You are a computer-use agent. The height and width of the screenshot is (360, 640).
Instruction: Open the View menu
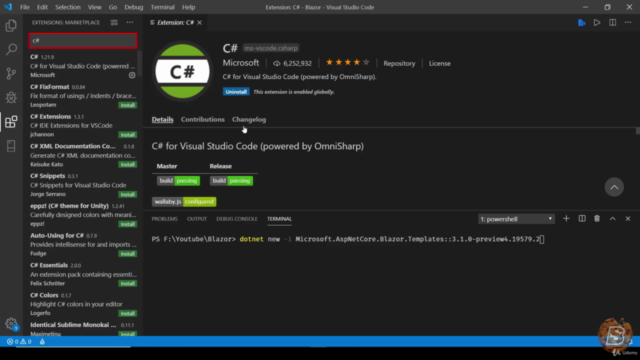coord(94,7)
